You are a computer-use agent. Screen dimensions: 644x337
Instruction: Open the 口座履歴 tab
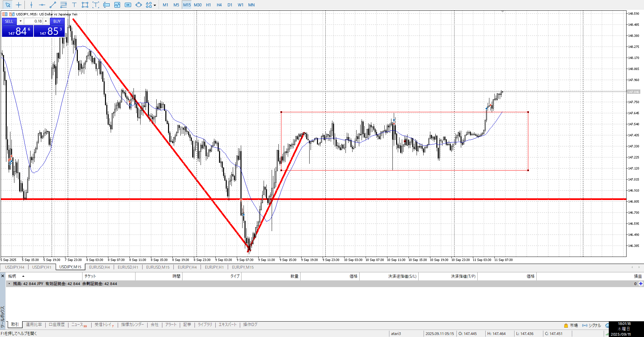[57, 325]
